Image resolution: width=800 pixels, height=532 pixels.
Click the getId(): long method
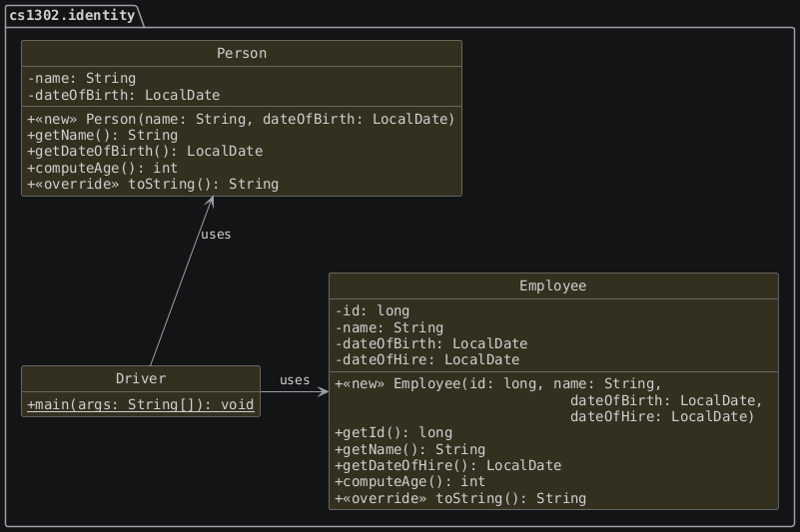[x=394, y=432]
